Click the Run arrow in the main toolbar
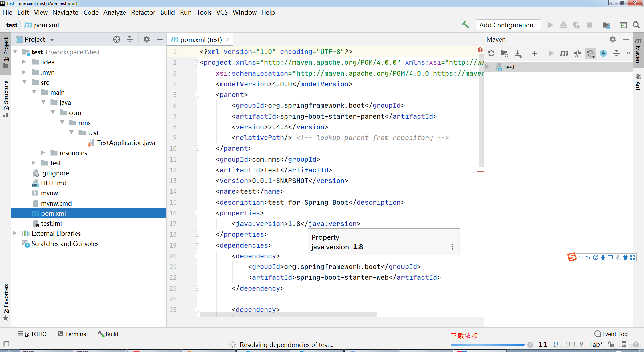The image size is (644, 352). [x=550, y=25]
